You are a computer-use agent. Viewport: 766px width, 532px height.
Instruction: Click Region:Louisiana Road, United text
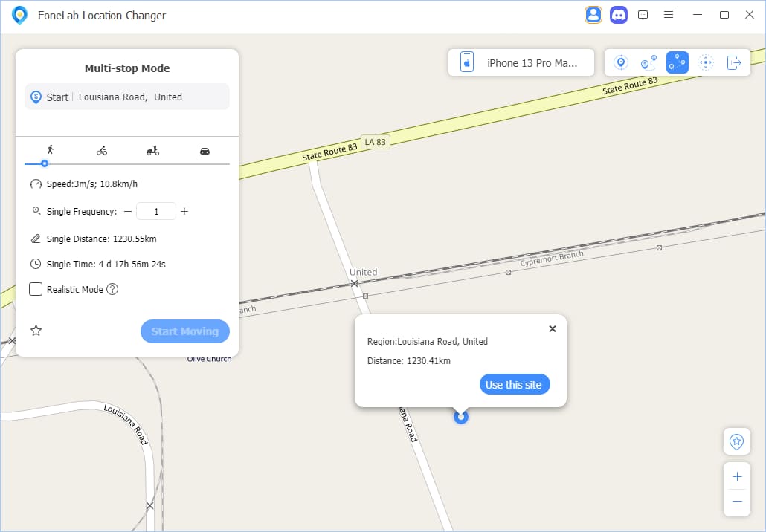tap(428, 342)
